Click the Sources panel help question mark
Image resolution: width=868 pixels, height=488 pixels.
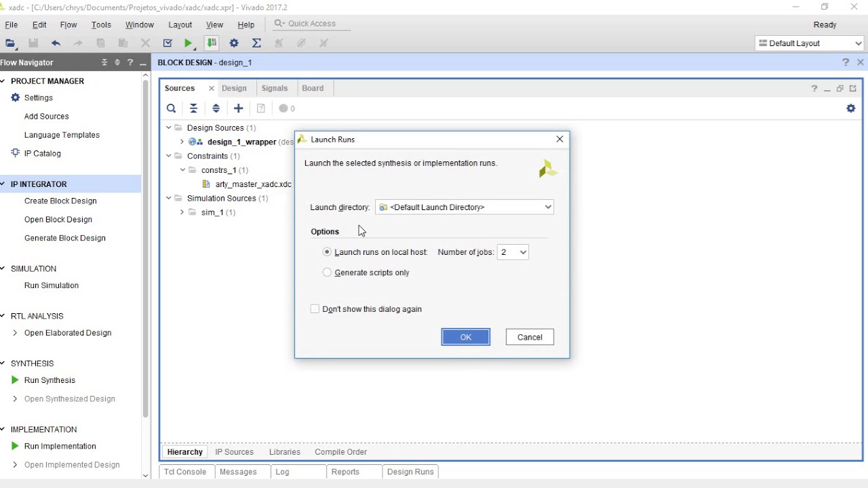point(814,88)
